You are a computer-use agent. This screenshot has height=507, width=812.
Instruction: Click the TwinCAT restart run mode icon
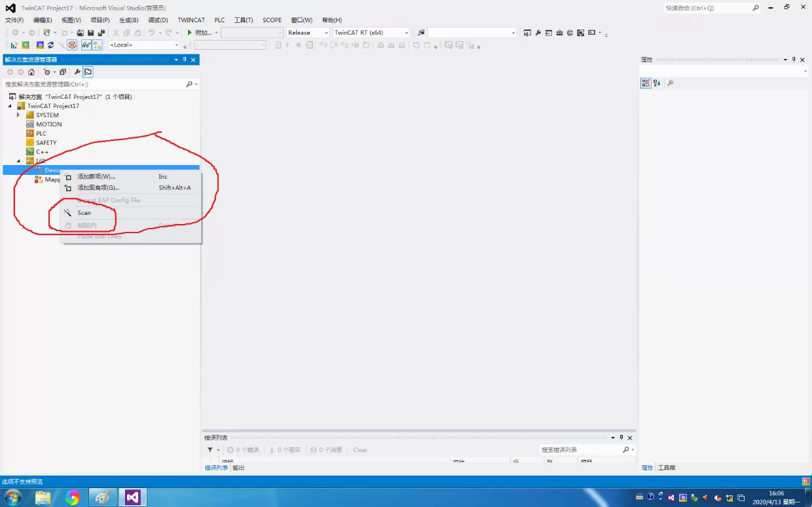click(x=26, y=45)
